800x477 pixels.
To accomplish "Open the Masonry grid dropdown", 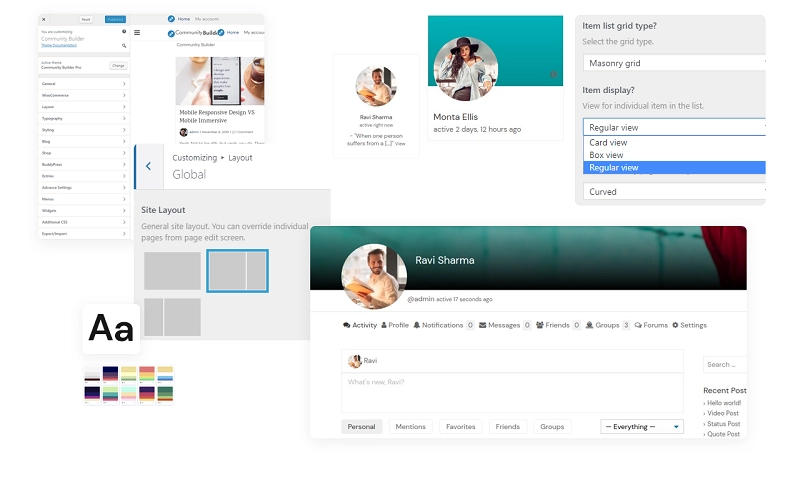I will [x=673, y=63].
